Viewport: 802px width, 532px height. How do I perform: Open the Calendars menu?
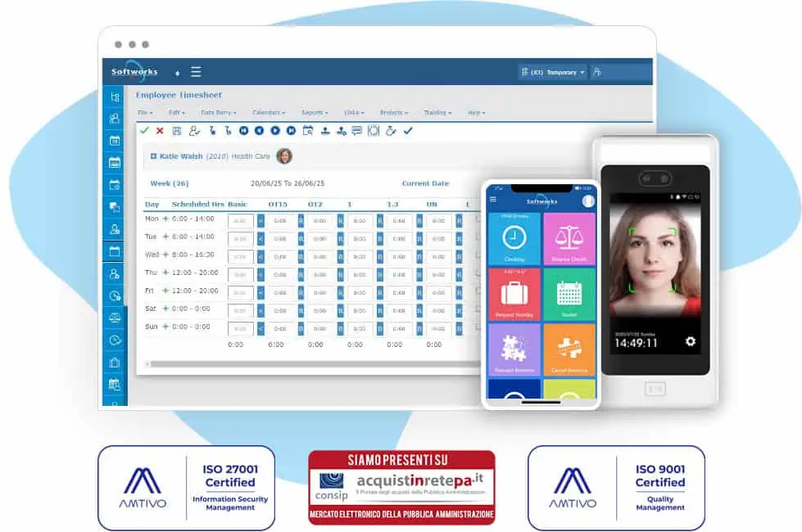[269, 112]
